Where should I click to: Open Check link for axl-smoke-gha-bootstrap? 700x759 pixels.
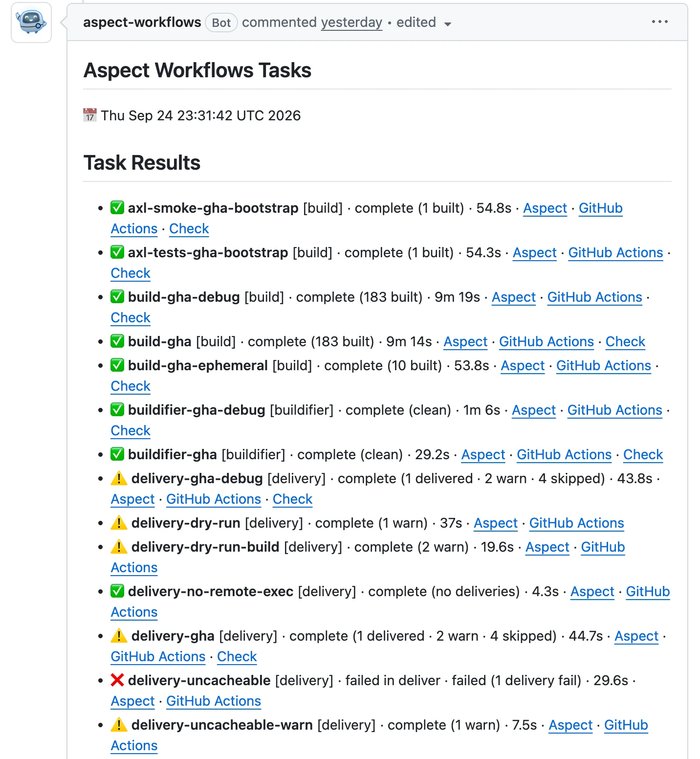pos(189,229)
